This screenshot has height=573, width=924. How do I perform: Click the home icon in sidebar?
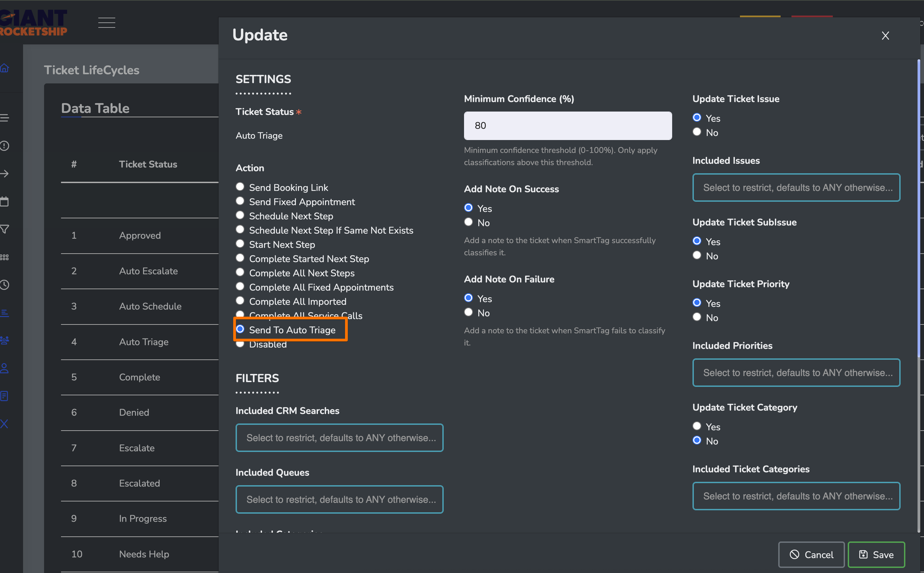click(x=4, y=68)
